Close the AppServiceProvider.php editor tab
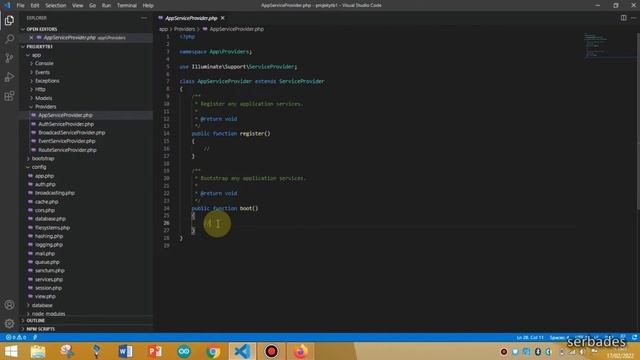Image resolution: width=640 pixels, height=360 pixels. pos(222,18)
